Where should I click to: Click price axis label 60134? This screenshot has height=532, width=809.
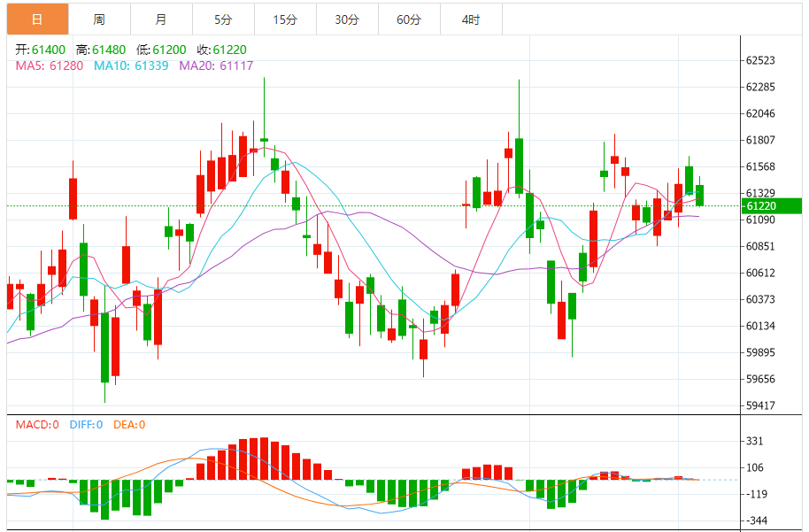point(760,326)
